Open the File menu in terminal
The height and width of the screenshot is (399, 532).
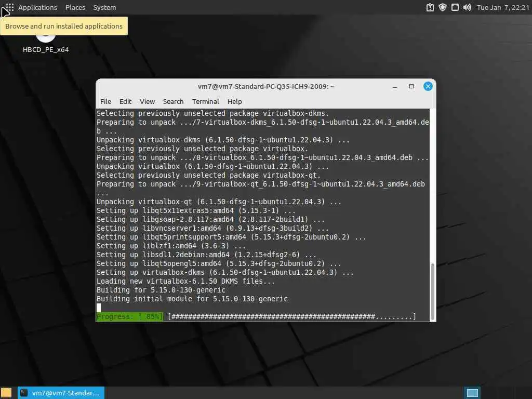(x=105, y=101)
